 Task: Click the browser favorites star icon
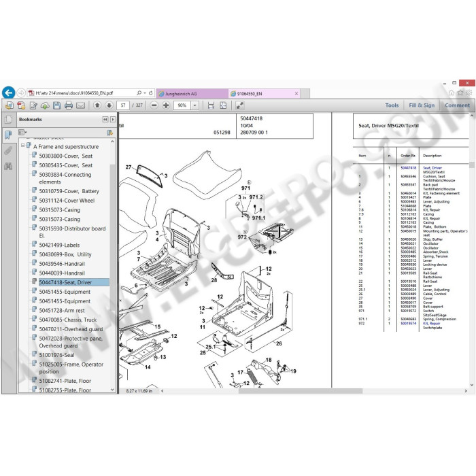tap(460, 92)
